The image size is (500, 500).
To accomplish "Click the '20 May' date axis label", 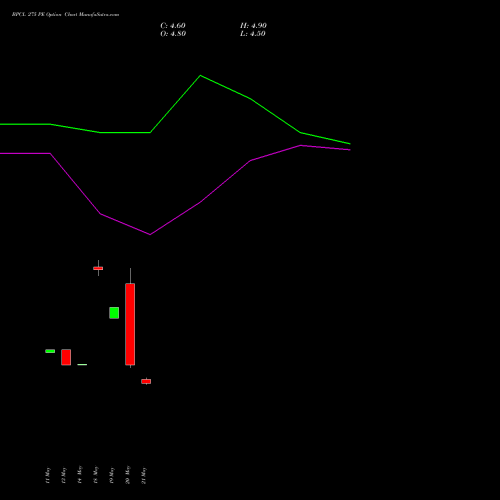I will click(128, 475).
